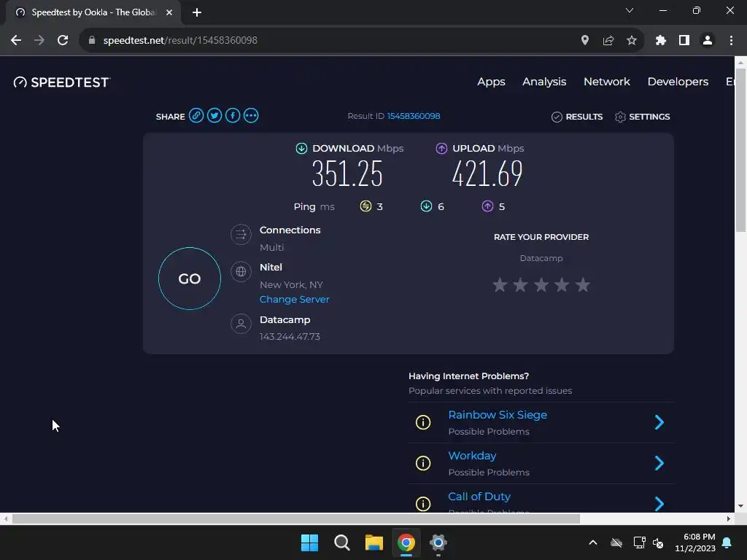747x560 pixels.
Task: Open Chrome extensions puzzle icon
Action: [x=660, y=41]
